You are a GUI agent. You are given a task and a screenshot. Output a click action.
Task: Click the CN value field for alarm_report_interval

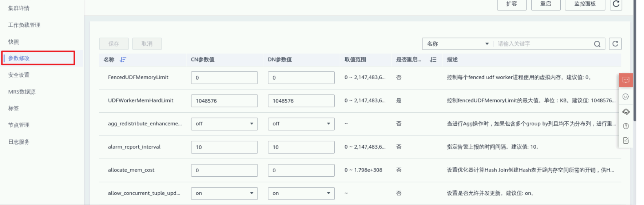point(224,147)
